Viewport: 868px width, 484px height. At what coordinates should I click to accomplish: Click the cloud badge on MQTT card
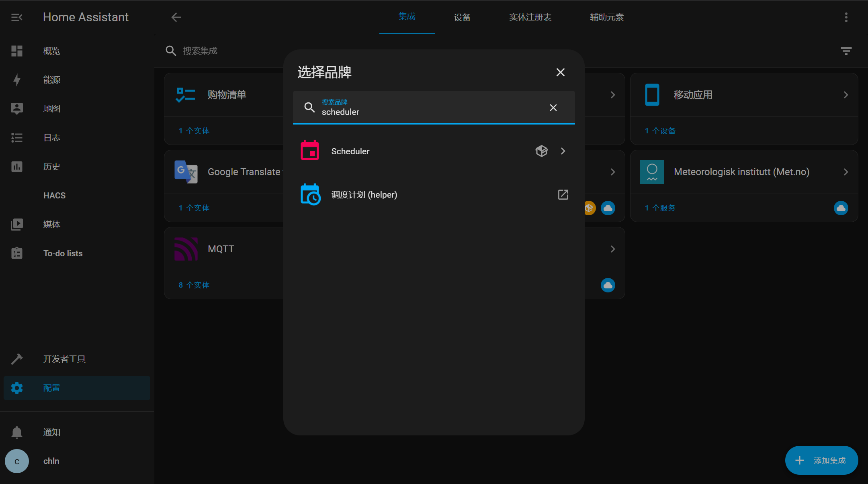[608, 285]
